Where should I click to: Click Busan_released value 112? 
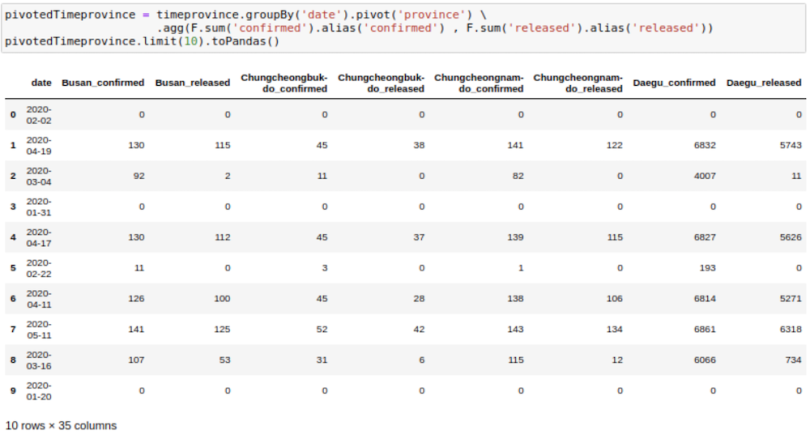(x=222, y=237)
